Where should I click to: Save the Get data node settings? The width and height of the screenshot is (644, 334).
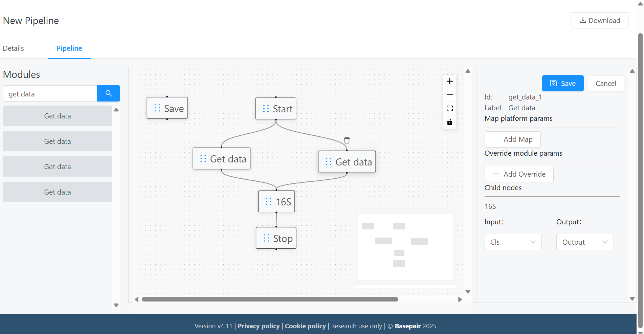coord(562,83)
